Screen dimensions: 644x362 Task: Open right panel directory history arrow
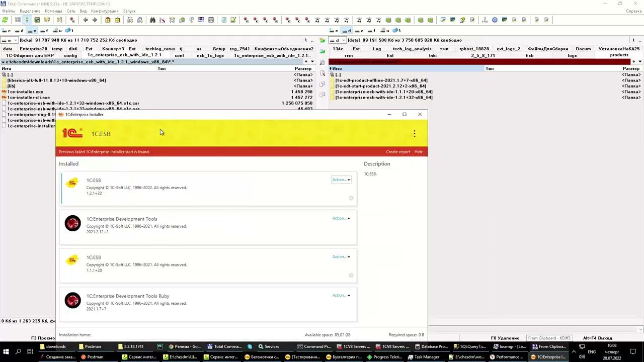(x=639, y=62)
